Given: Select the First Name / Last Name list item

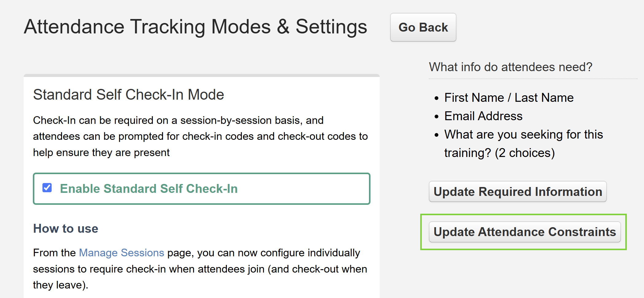Looking at the screenshot, I should point(509,97).
